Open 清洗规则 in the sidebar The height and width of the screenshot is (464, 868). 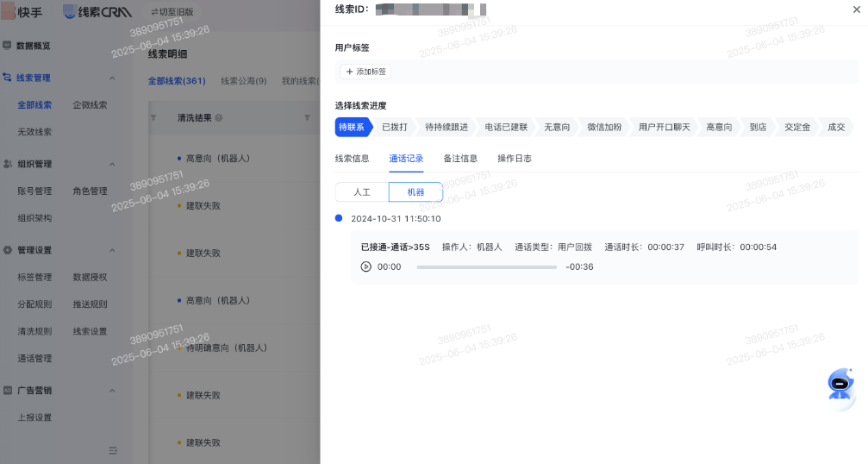34,332
